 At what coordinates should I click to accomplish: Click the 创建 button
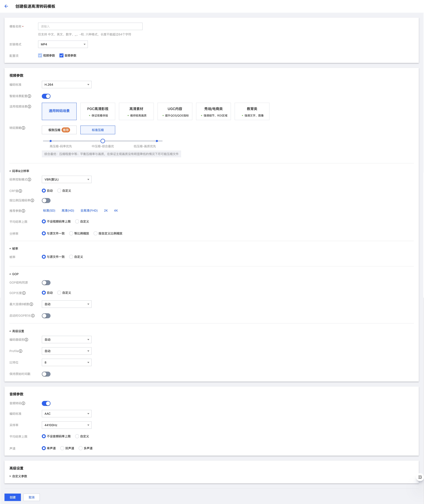(12, 497)
